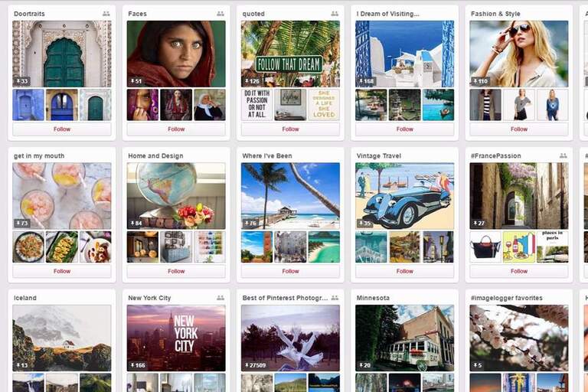Open the Home and Design board title
This screenshot has width=588, height=392.
pos(155,155)
